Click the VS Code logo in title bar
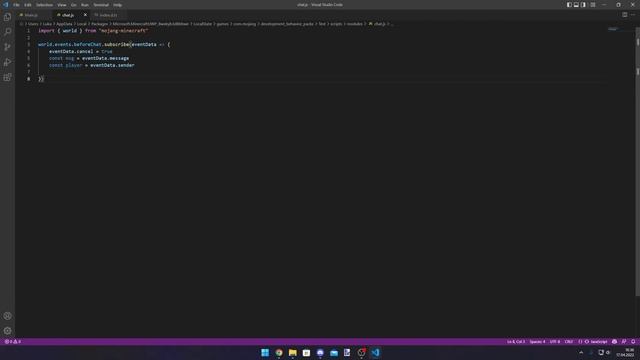This screenshot has height=360, width=640. click(5, 4)
